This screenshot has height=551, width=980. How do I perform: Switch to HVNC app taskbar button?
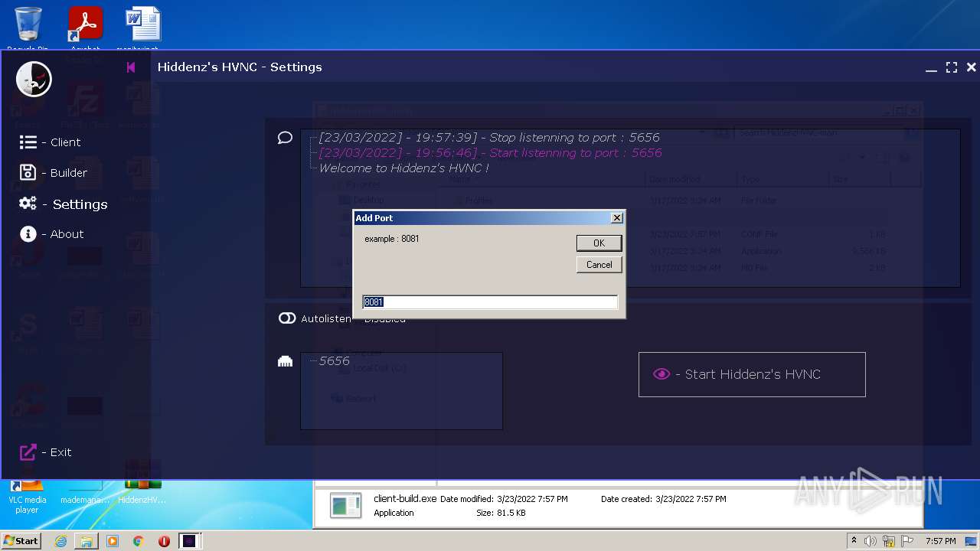click(189, 541)
